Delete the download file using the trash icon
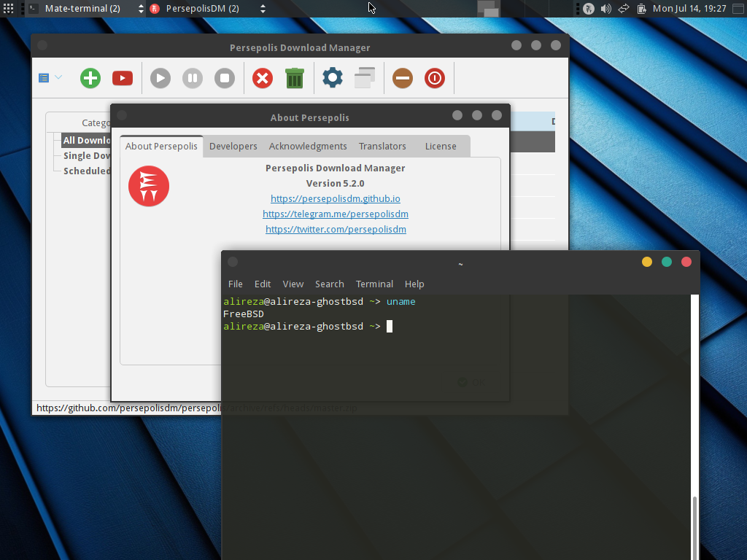Image resolution: width=747 pixels, height=560 pixels. [x=295, y=78]
